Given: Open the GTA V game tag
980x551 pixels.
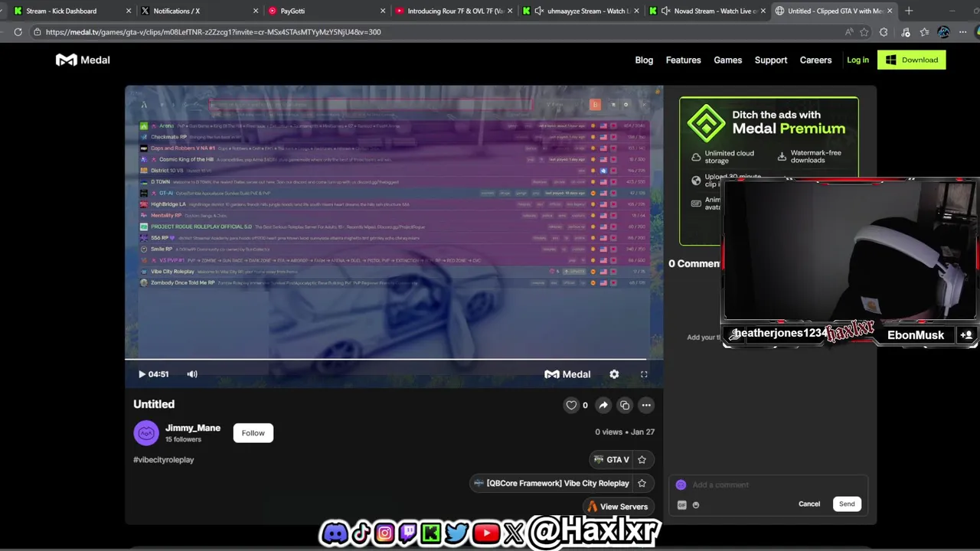Looking at the screenshot, I should 611,460.
